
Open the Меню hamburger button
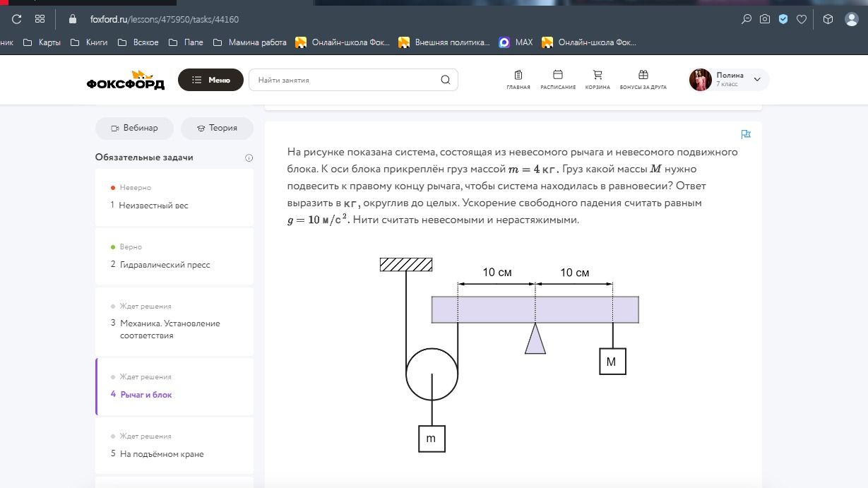coord(210,80)
